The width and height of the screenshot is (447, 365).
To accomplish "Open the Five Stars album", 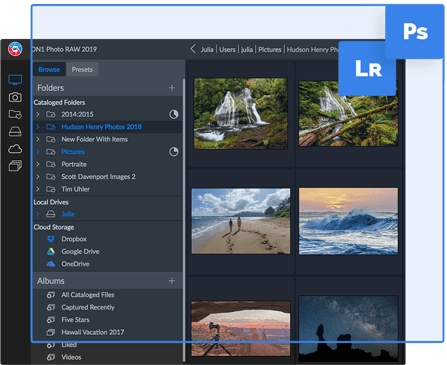I will 75,320.
